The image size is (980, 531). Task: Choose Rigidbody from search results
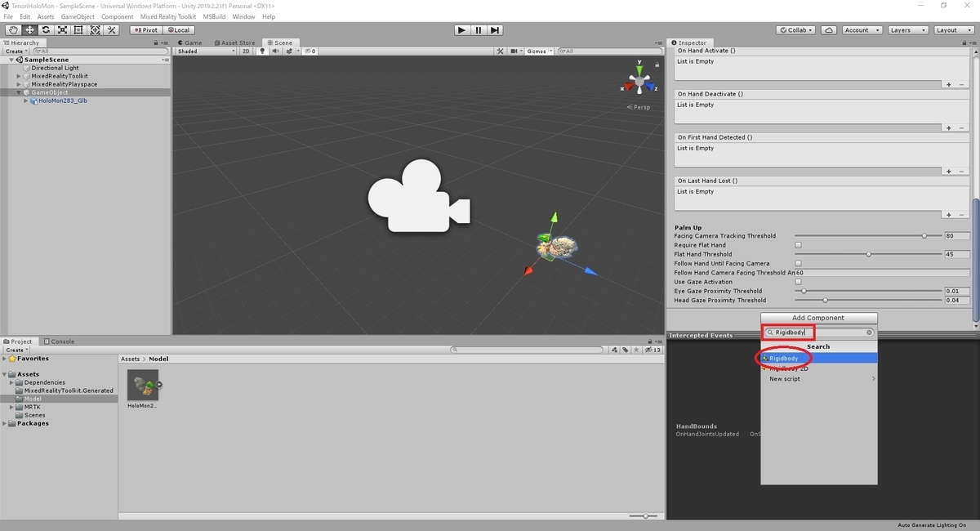click(818, 358)
